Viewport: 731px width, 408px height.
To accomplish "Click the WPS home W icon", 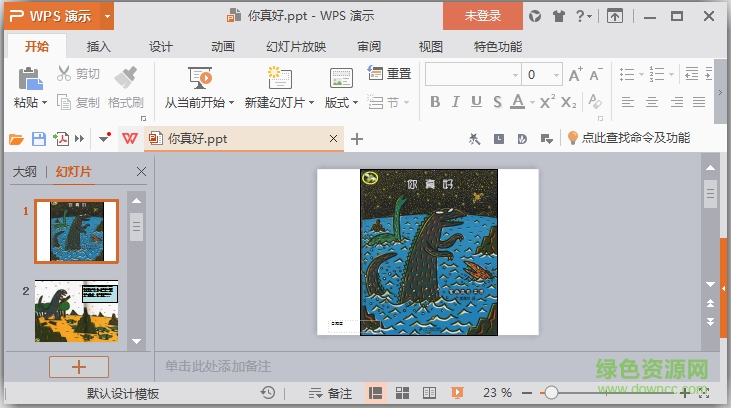I will tap(130, 138).
